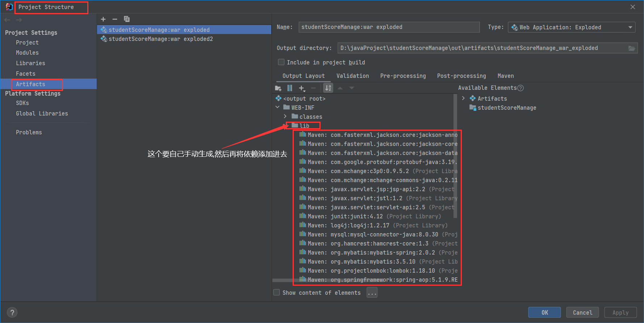Select jackson-databind Maven library entry
This screenshot has height=323, width=644.
click(379, 153)
